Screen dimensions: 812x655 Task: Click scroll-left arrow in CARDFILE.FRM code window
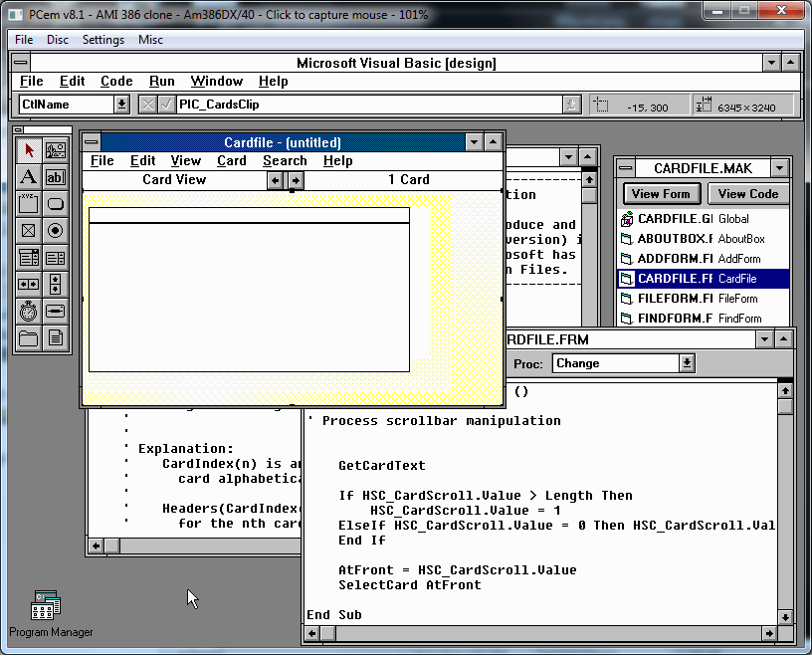pos(311,633)
